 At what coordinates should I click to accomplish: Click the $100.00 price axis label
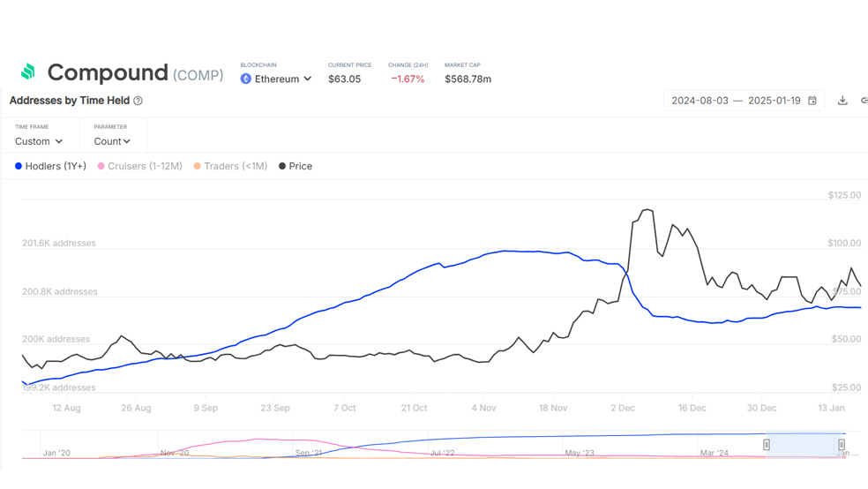click(x=845, y=243)
